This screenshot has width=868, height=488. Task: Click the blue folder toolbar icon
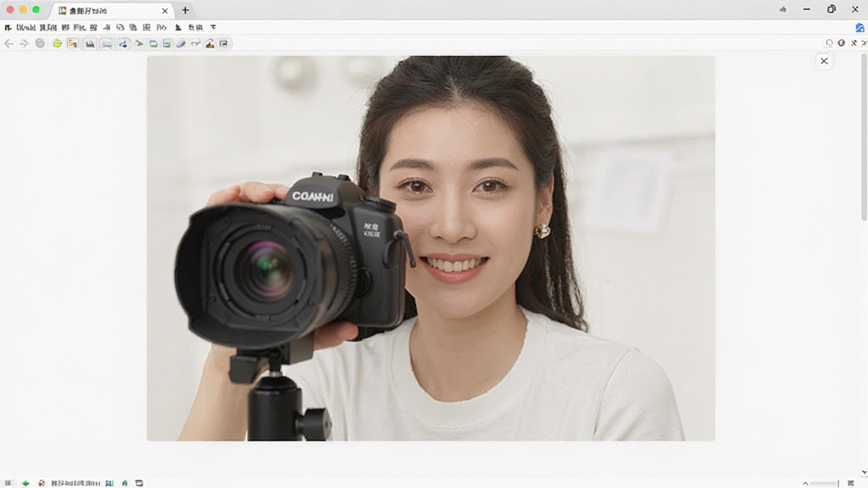[x=153, y=43]
